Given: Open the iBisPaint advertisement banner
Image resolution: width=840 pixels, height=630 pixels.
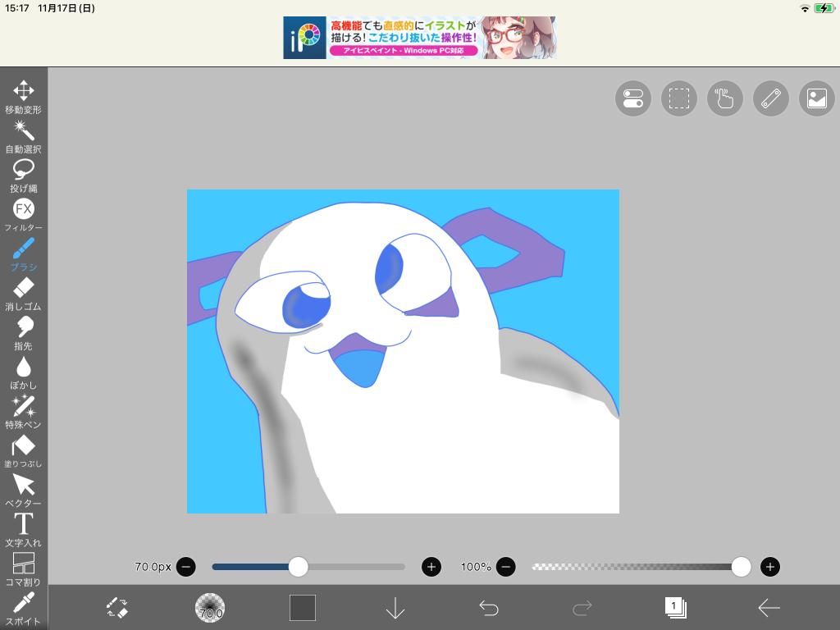Looking at the screenshot, I should 419,38.
